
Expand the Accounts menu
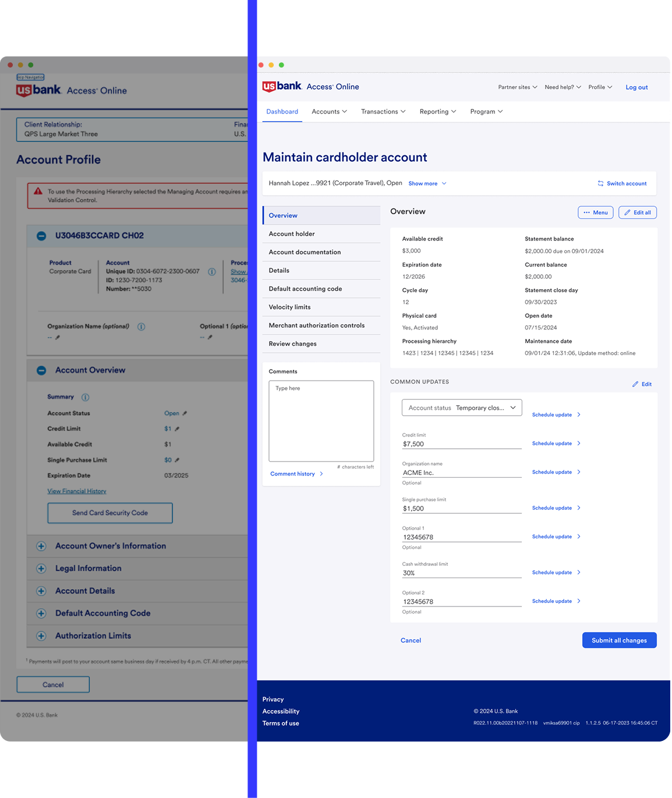[329, 112]
